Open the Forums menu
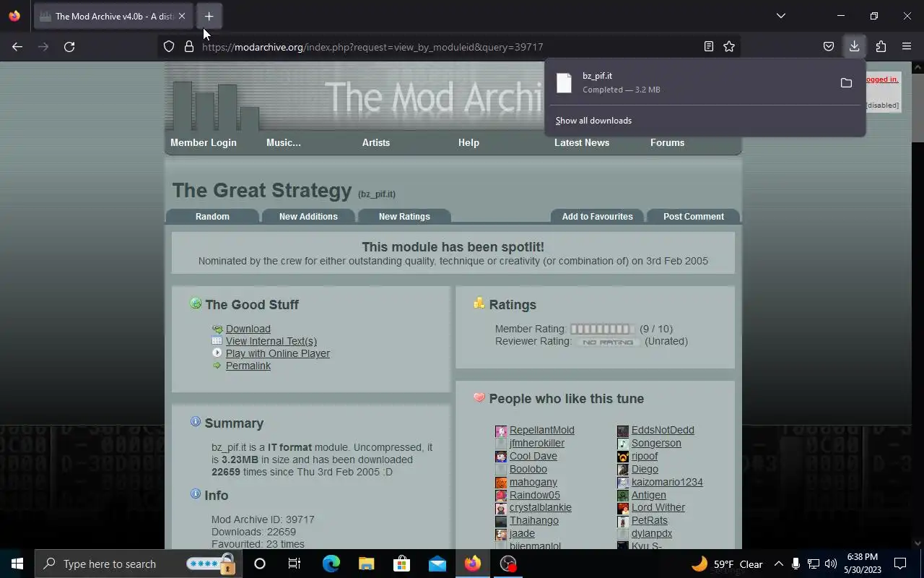924x578 pixels. [667, 142]
